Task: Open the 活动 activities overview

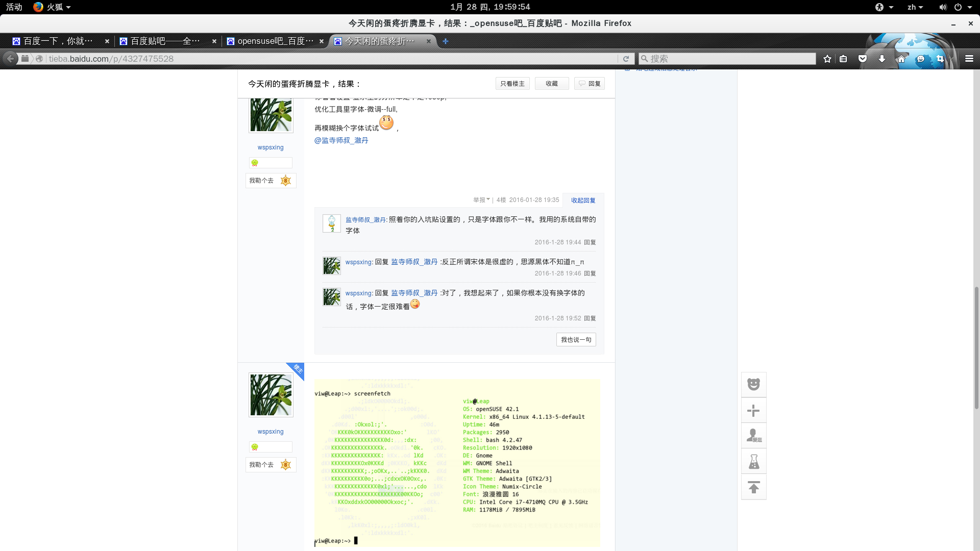Action: (x=14, y=7)
